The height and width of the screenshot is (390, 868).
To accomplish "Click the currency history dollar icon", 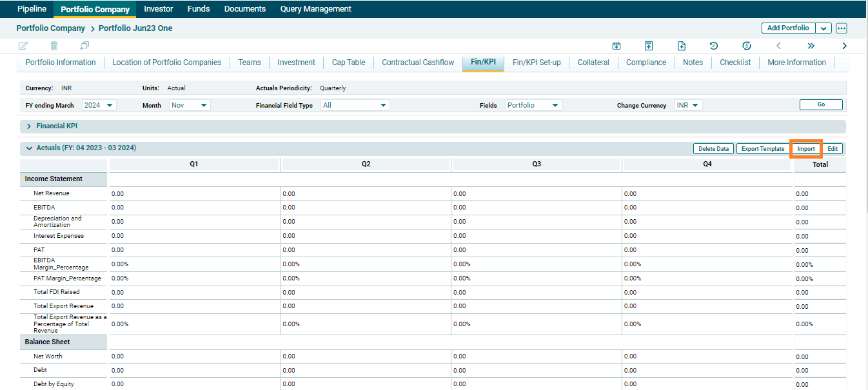I will (747, 46).
